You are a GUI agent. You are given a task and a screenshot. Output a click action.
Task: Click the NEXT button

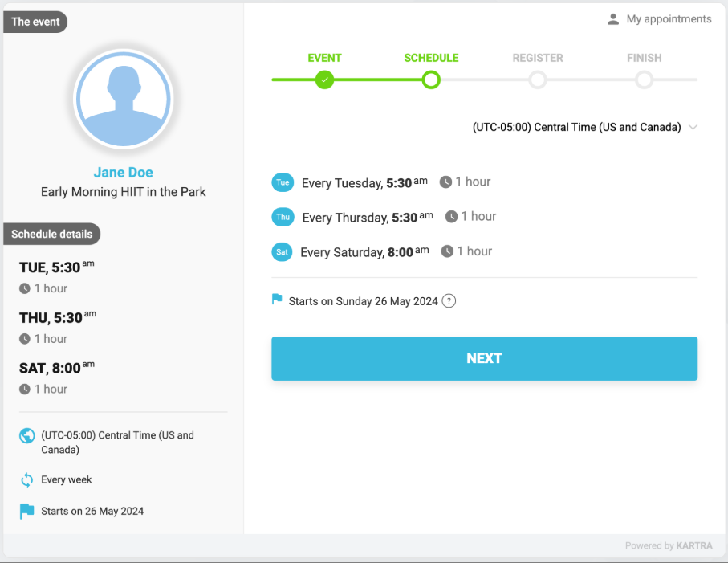click(x=484, y=358)
